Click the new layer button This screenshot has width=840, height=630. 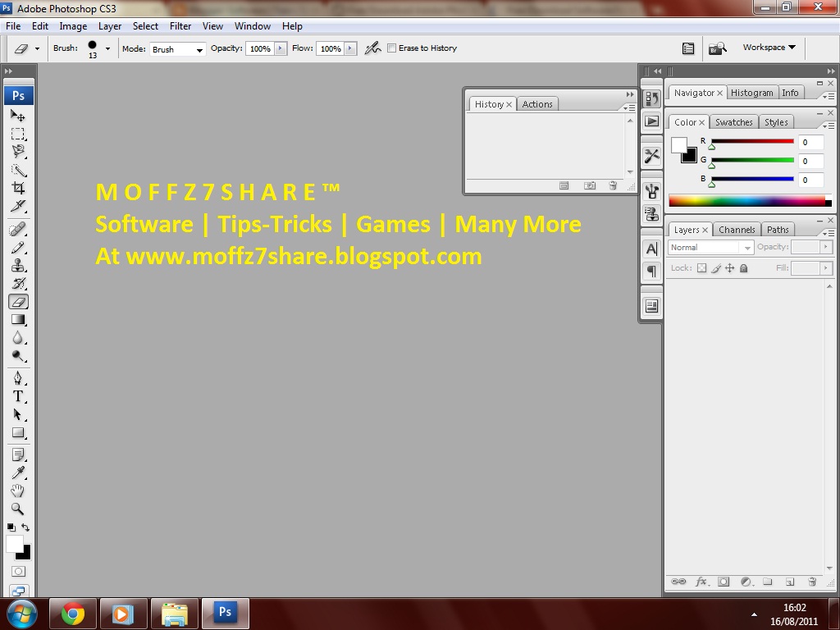point(790,582)
